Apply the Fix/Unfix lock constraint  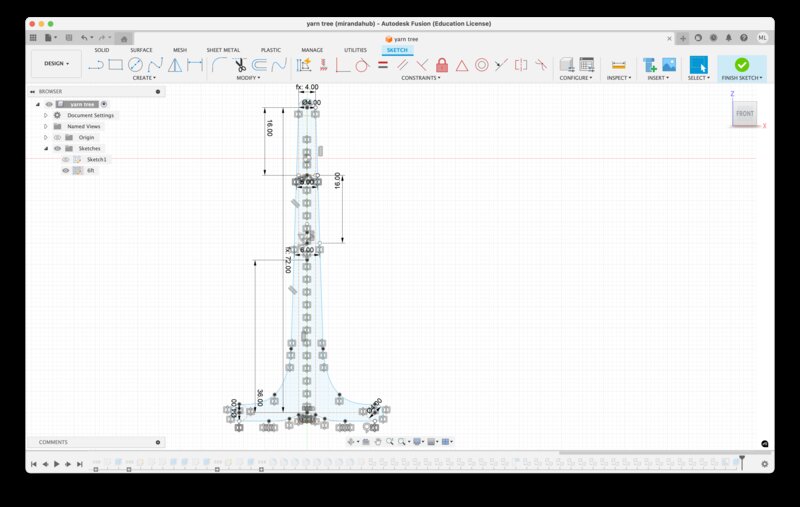coord(441,65)
